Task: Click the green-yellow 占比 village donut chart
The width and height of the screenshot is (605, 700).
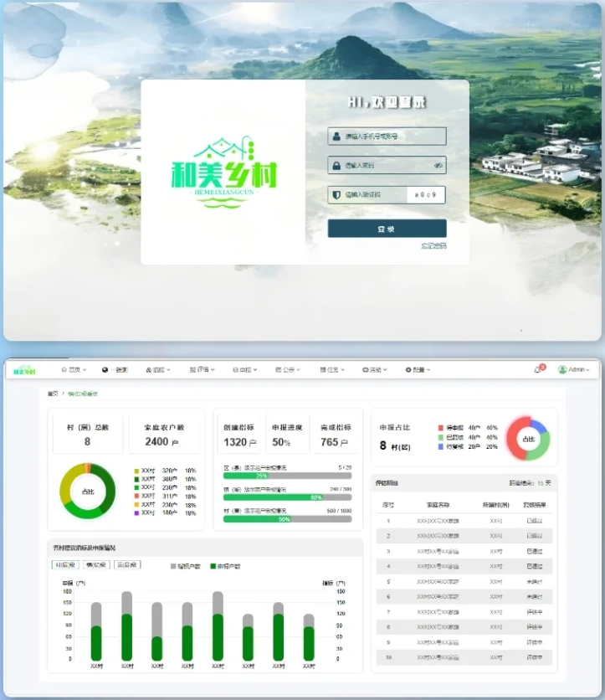Action: coord(88,491)
